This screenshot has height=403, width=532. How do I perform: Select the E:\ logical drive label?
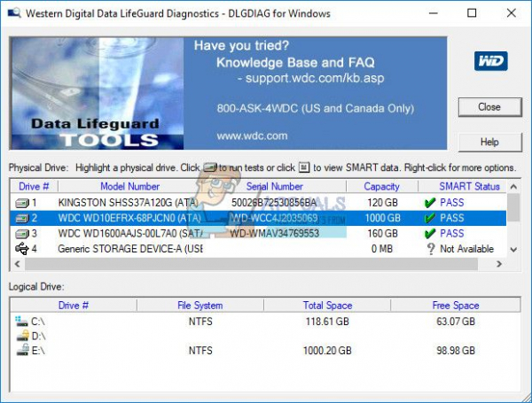click(x=38, y=351)
